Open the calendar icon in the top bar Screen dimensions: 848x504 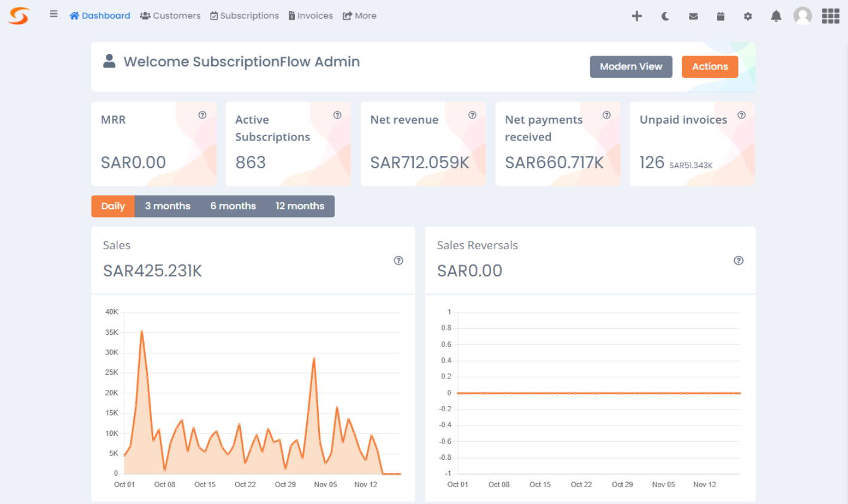[721, 16]
